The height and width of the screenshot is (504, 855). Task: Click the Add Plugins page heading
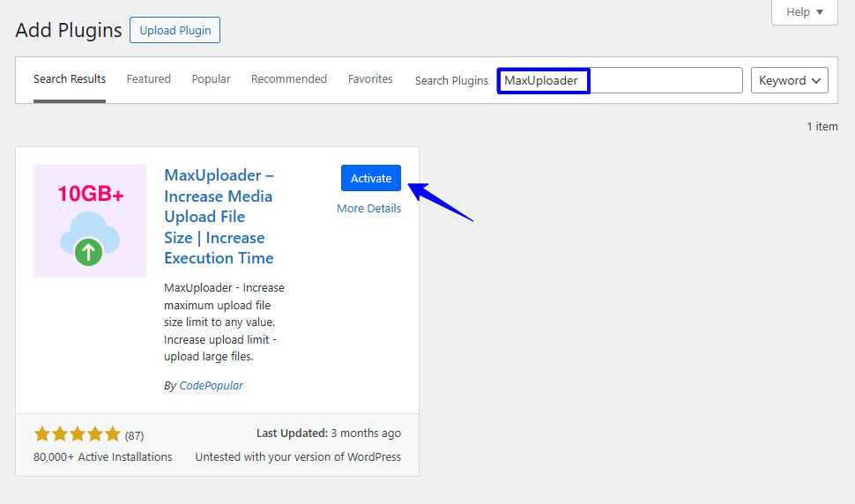(x=69, y=30)
